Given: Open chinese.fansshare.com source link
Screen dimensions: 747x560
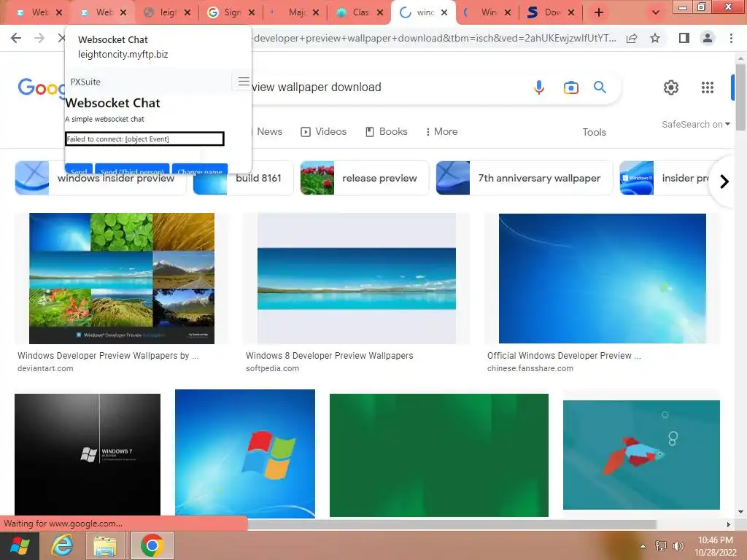Looking at the screenshot, I should click(530, 368).
